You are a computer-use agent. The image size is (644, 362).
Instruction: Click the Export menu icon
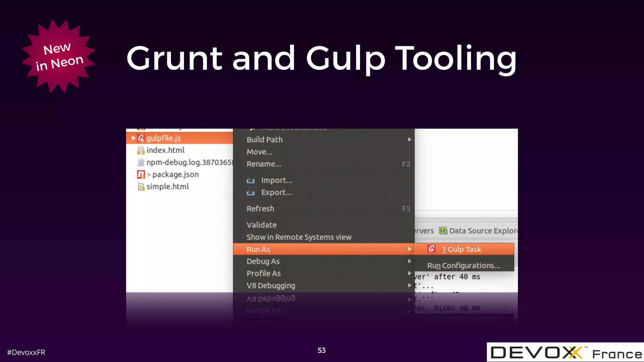point(251,193)
